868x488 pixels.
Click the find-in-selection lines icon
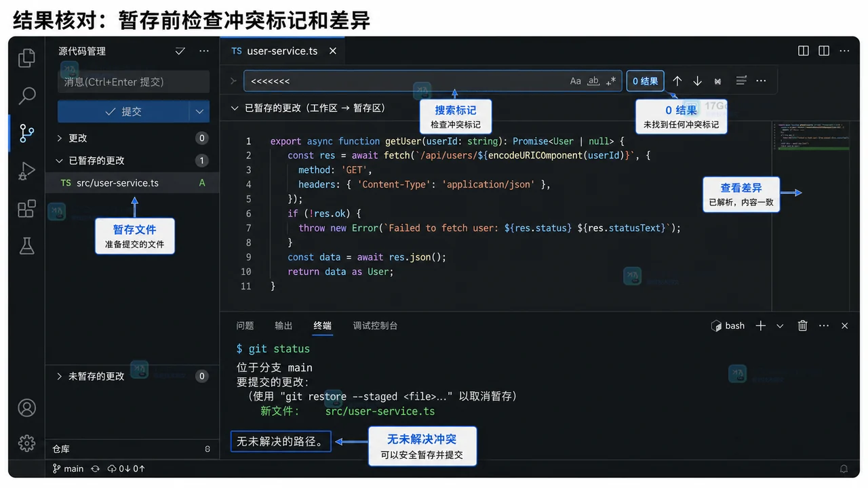coord(741,81)
